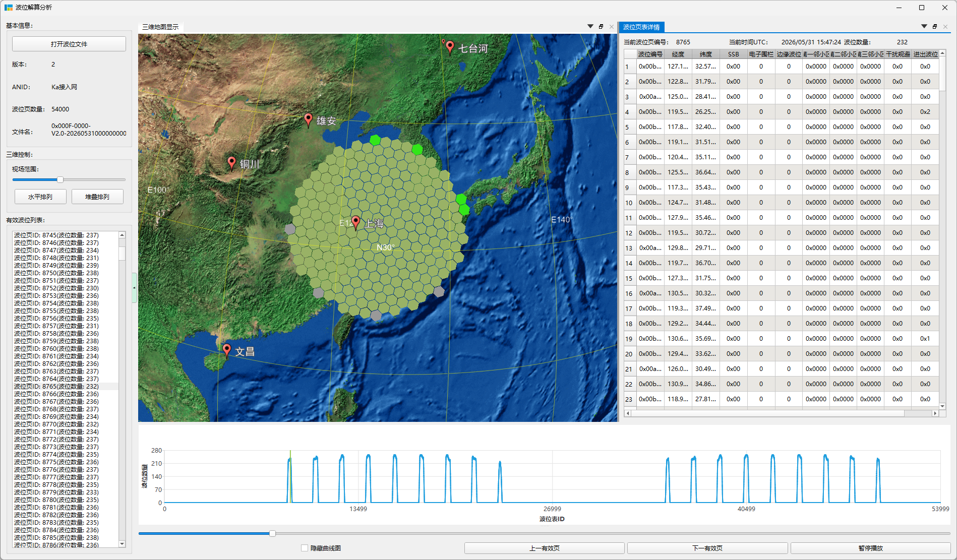Collapse the left sidebar with splitter handle
The width and height of the screenshot is (957, 560).
point(134,288)
